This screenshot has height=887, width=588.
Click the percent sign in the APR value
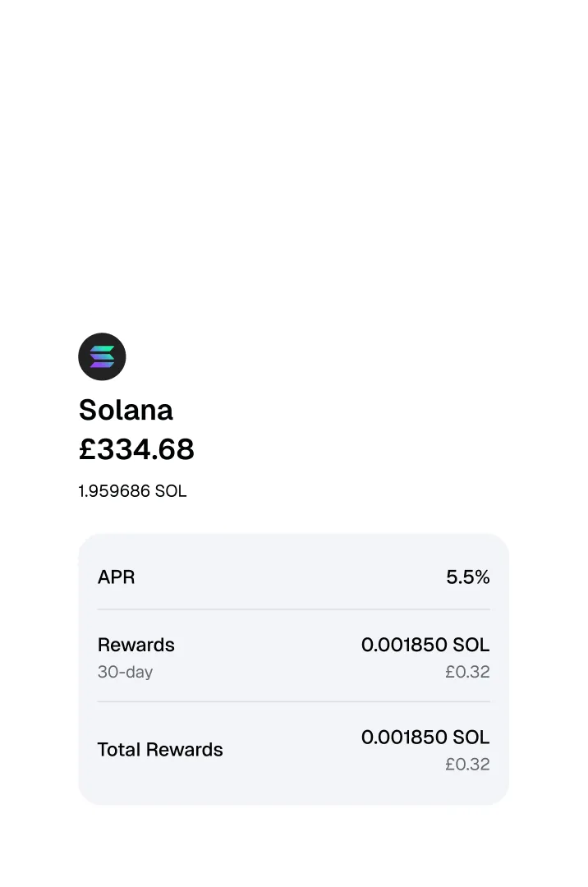(x=481, y=577)
